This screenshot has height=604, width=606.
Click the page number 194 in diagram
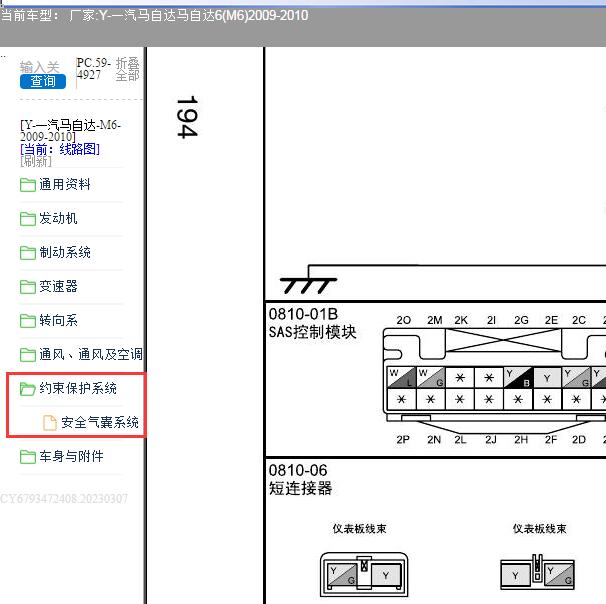[187, 117]
